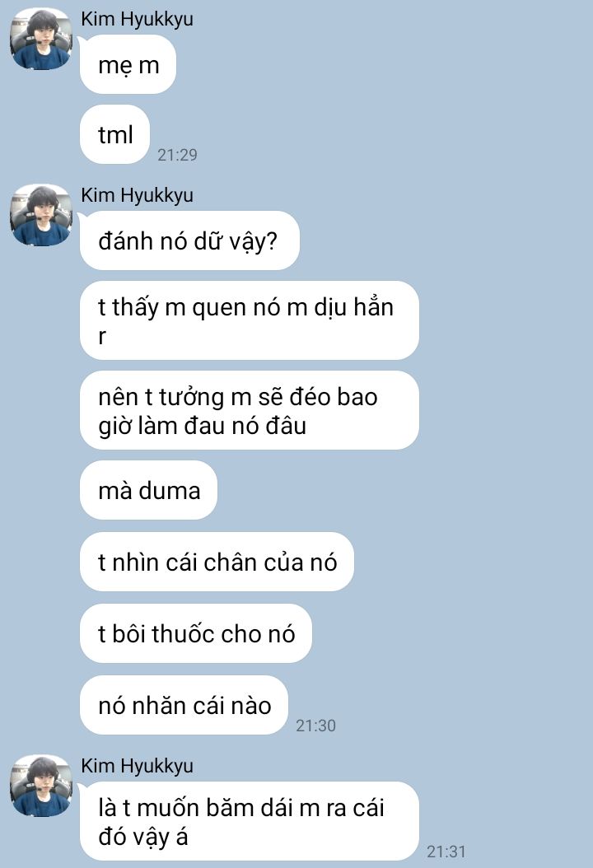Tap the 'đánh nó dữ vậy?' message

point(189,240)
